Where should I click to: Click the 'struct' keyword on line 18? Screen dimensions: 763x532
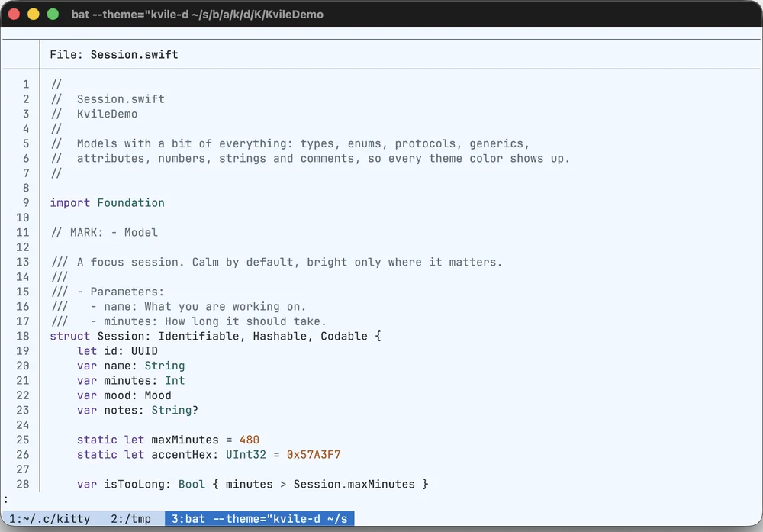69,336
